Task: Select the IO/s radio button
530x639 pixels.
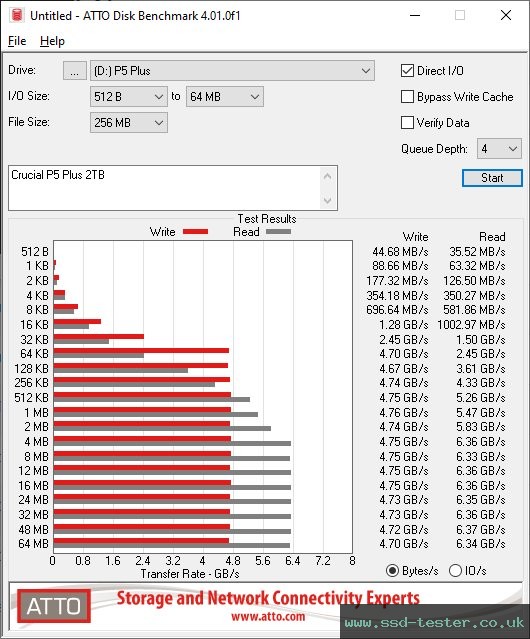Action: coord(455,571)
